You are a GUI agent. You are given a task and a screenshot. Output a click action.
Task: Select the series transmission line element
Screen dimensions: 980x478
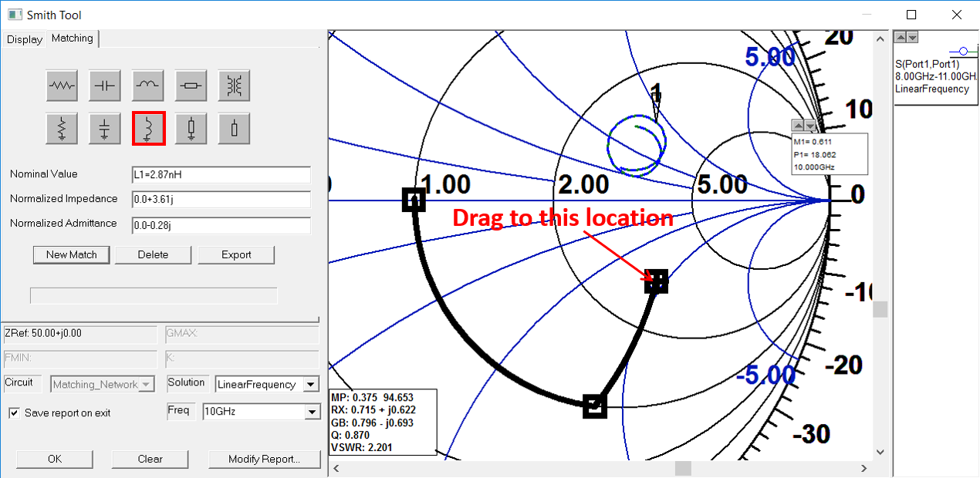tap(191, 86)
